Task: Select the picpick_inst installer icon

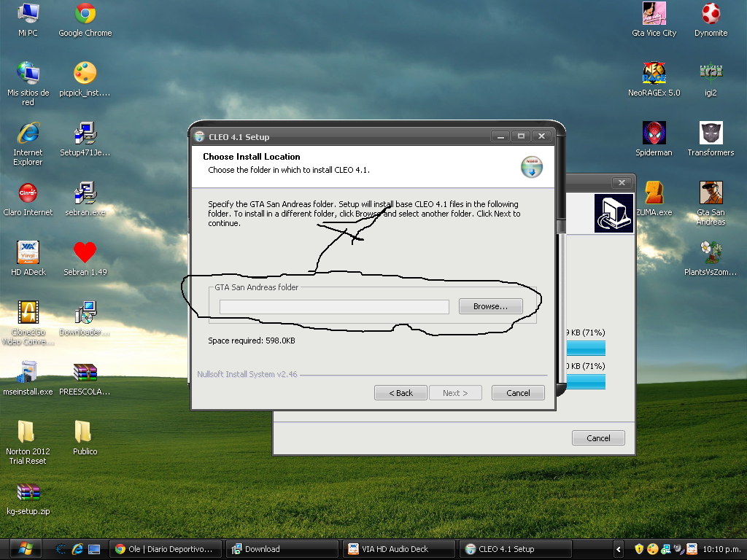Action: pos(85,79)
